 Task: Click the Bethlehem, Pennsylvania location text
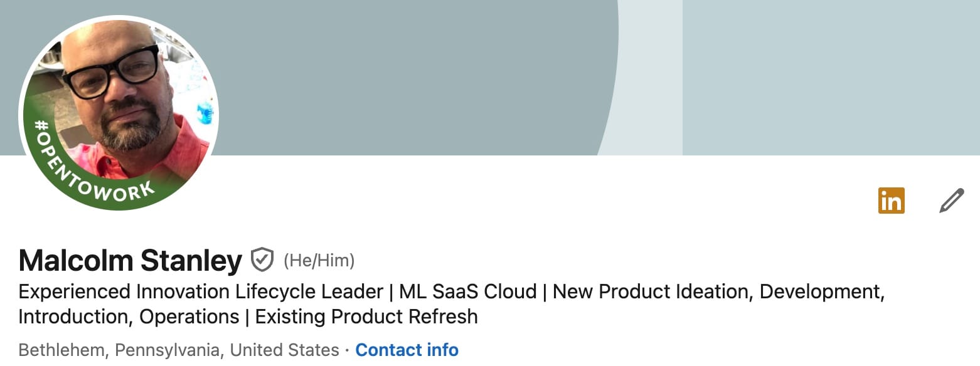[120, 350]
